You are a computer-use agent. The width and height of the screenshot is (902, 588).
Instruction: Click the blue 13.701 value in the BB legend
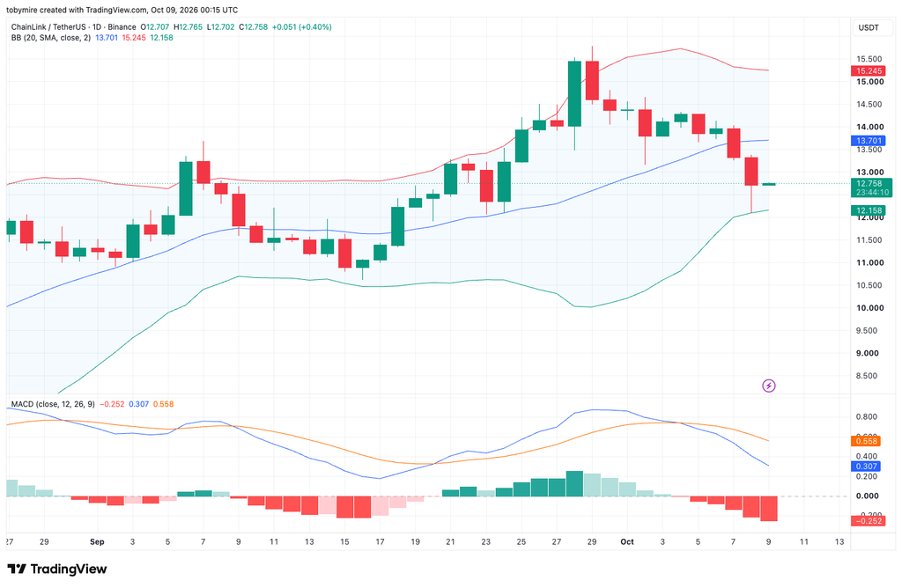point(107,38)
